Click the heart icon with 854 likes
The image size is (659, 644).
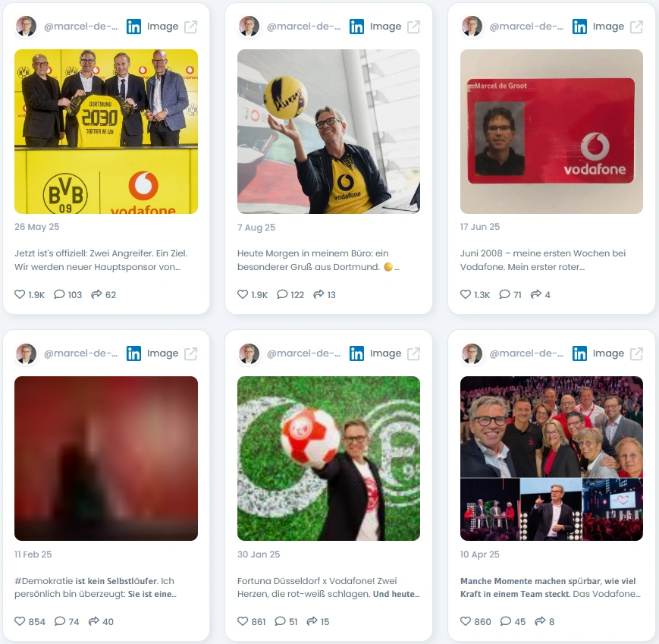[x=20, y=621]
